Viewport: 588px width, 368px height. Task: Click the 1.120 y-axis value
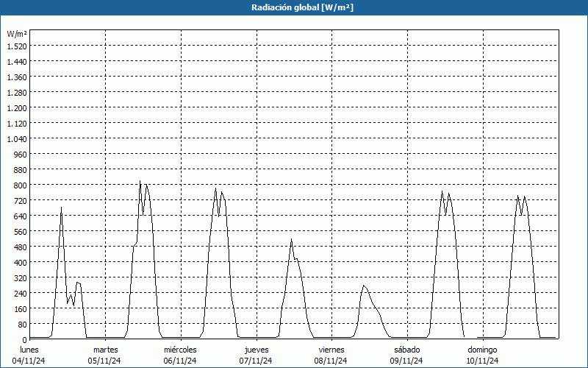pyautogui.click(x=17, y=123)
